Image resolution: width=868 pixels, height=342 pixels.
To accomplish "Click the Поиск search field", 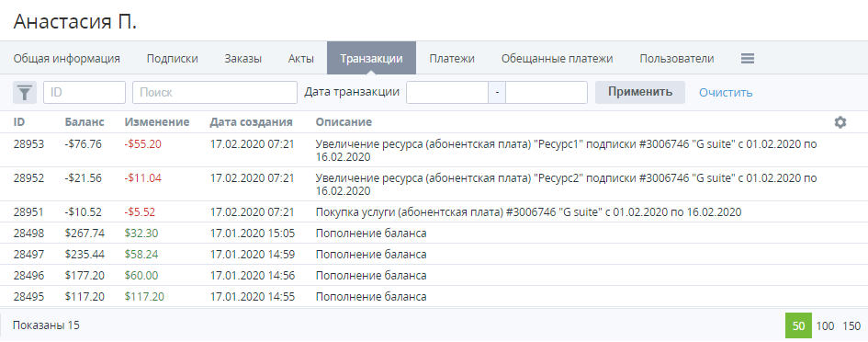I will coord(215,93).
